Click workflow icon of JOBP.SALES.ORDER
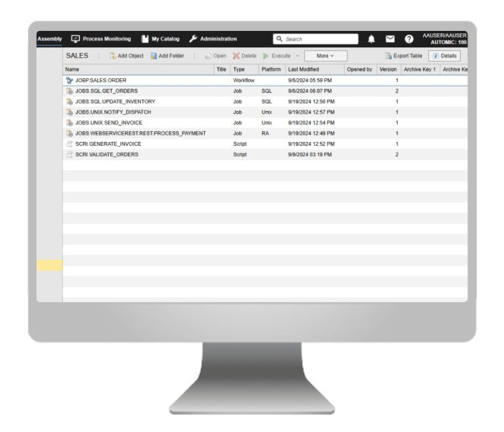 (70, 80)
